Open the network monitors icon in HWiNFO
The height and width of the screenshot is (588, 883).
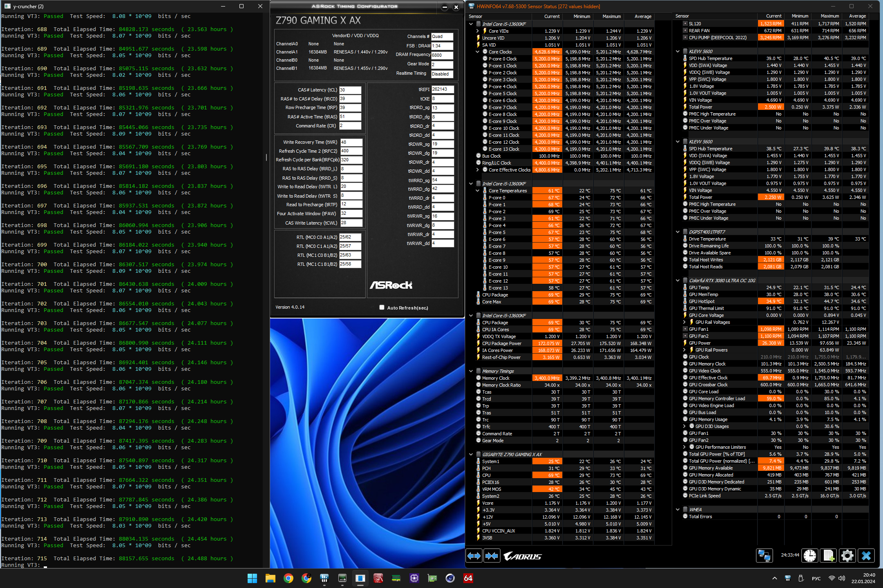coord(764,556)
